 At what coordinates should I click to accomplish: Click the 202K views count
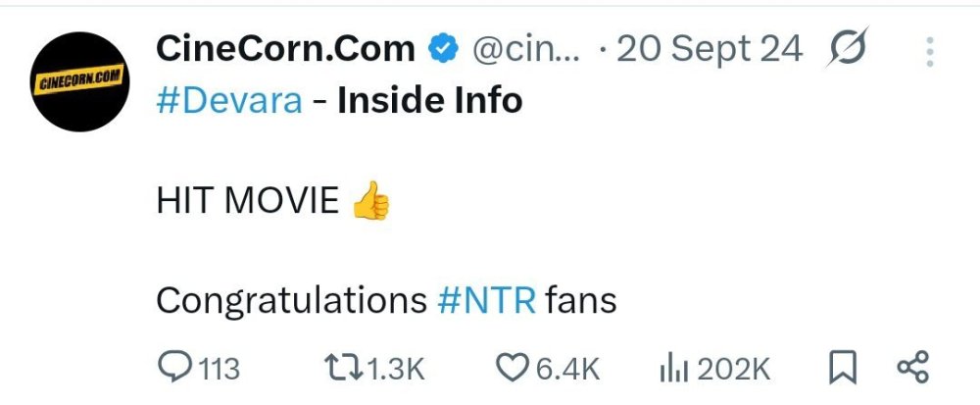(x=734, y=370)
